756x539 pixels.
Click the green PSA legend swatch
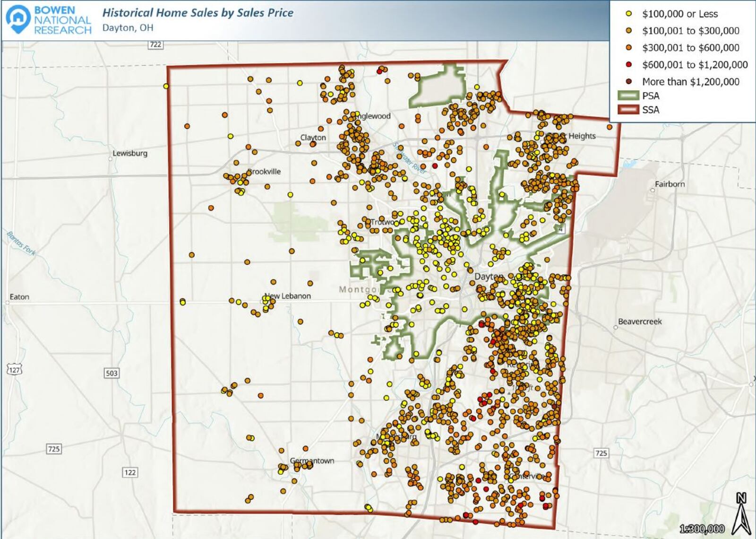click(628, 96)
